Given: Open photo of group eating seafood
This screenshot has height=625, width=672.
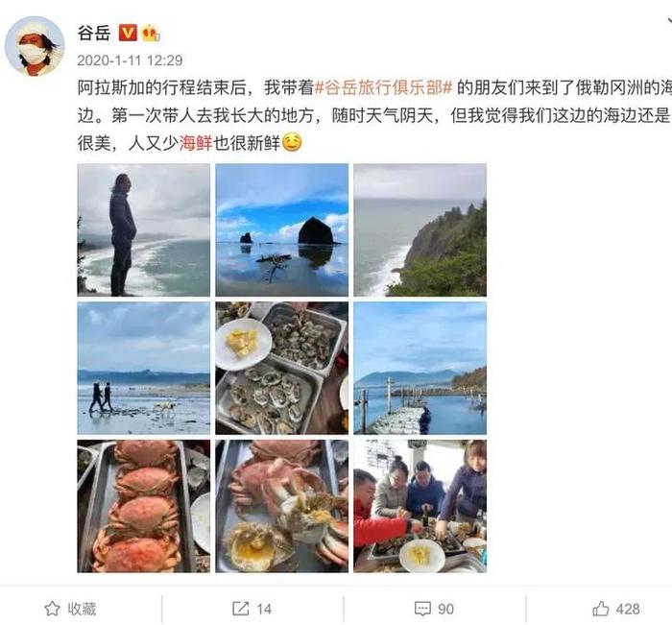Looking at the screenshot, I should (x=420, y=506).
